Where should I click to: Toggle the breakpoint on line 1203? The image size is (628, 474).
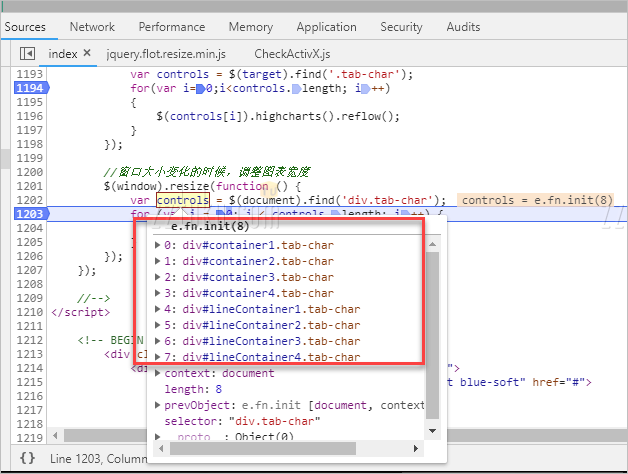pyautogui.click(x=30, y=214)
